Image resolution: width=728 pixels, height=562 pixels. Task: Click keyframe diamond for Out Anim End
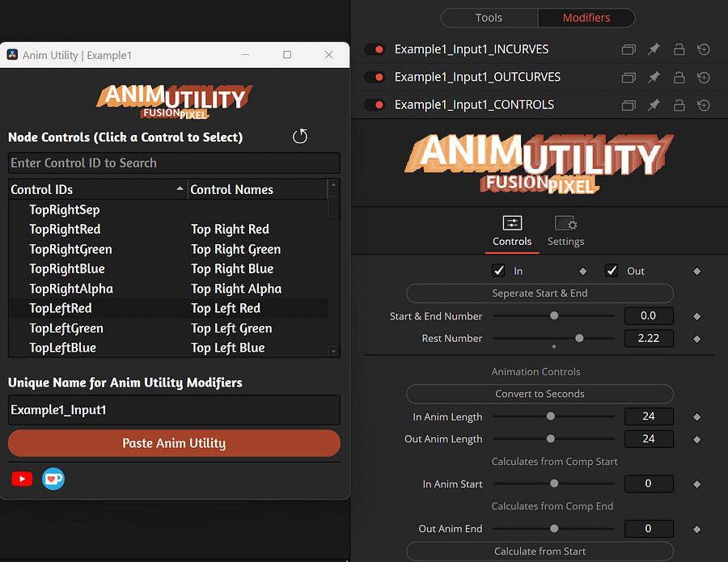pos(697,530)
